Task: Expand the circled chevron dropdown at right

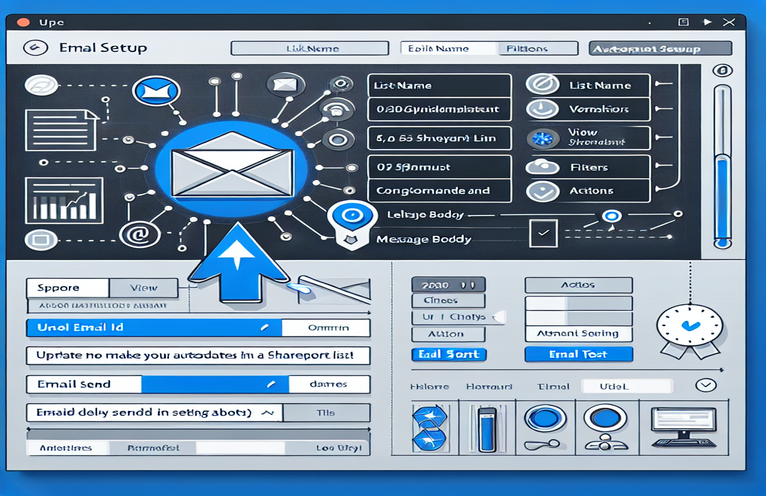Action: click(707, 385)
